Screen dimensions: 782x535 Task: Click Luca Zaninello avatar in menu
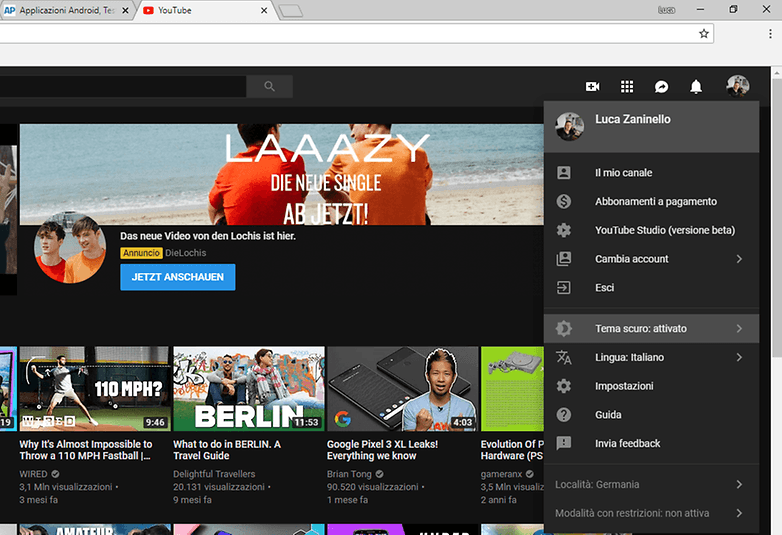click(570, 127)
